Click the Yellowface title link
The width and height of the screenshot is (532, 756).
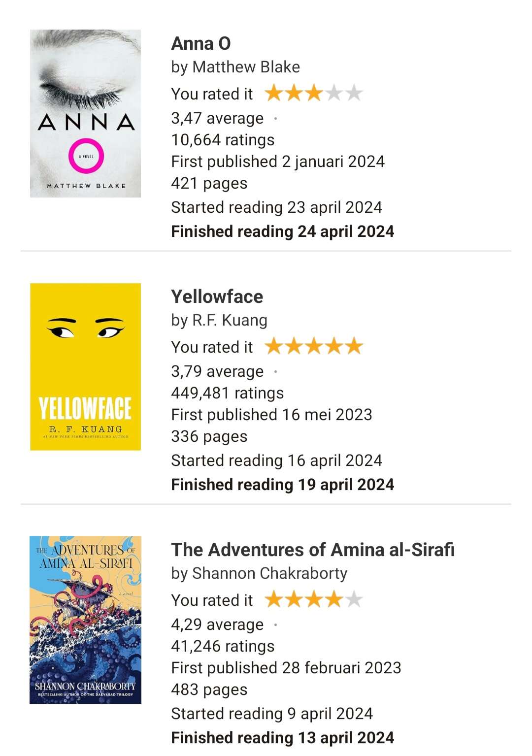[x=217, y=296]
